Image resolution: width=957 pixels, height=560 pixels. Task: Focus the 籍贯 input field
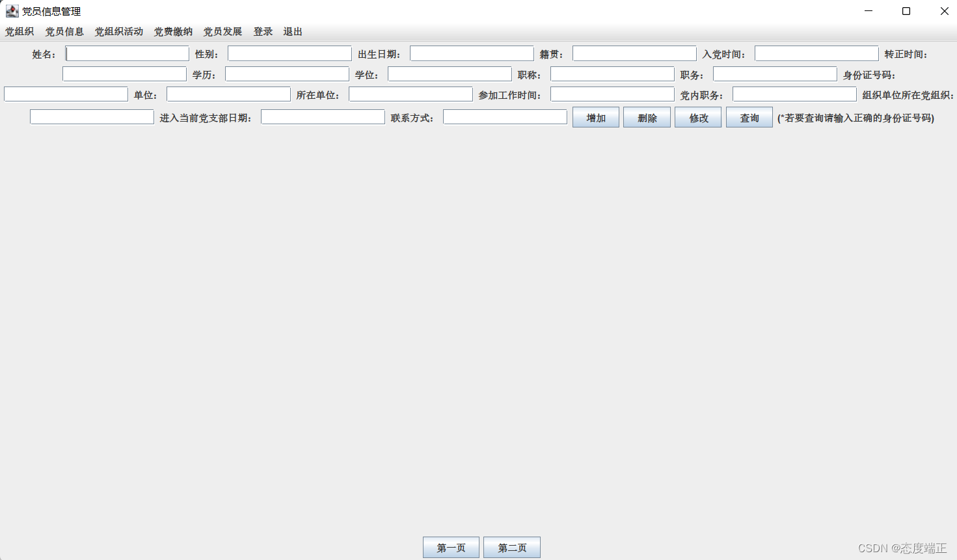(634, 53)
